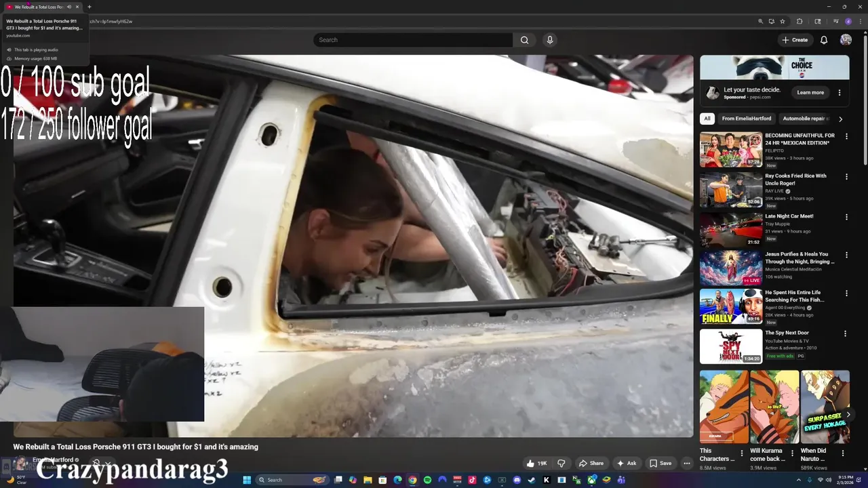
Task: Open browser extensions puzzle icon
Action: (800, 21)
